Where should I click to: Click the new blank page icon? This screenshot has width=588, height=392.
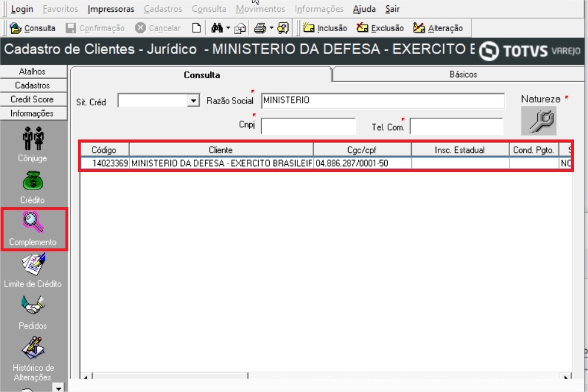pyautogui.click(x=197, y=28)
